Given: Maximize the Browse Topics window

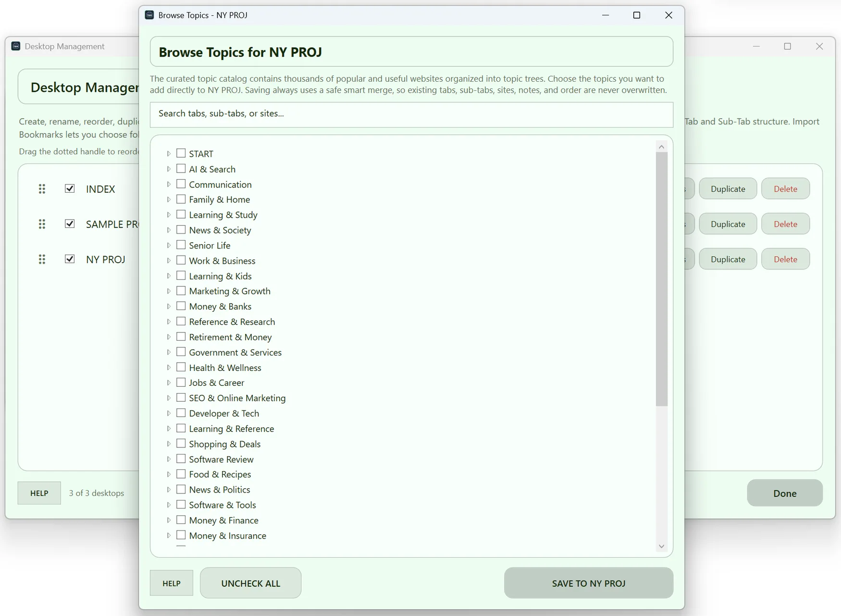Looking at the screenshot, I should coord(637,15).
